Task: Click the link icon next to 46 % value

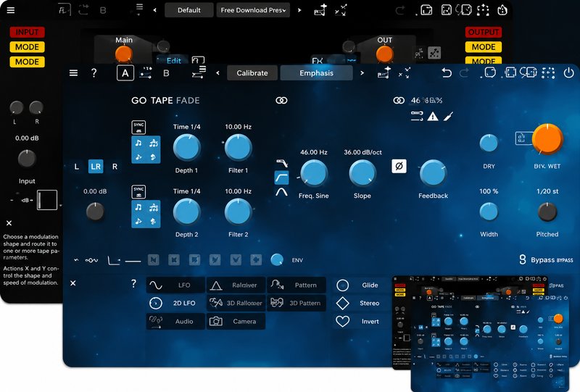Action: point(399,100)
